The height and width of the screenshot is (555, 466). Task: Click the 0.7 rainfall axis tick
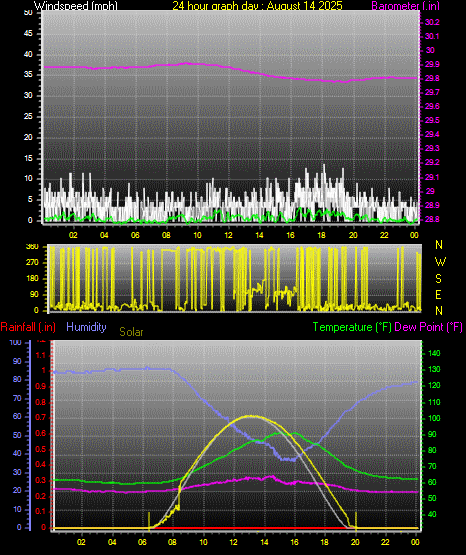tap(41, 417)
